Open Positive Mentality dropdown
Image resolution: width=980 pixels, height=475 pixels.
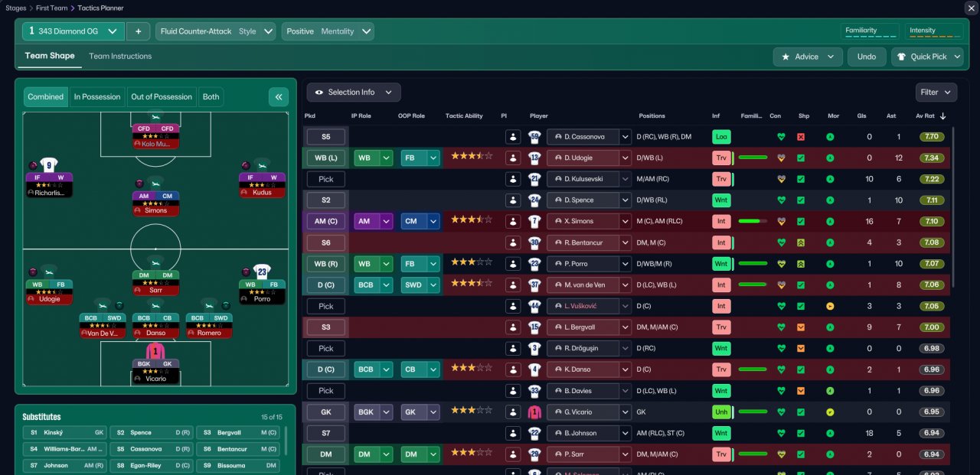pyautogui.click(x=328, y=31)
